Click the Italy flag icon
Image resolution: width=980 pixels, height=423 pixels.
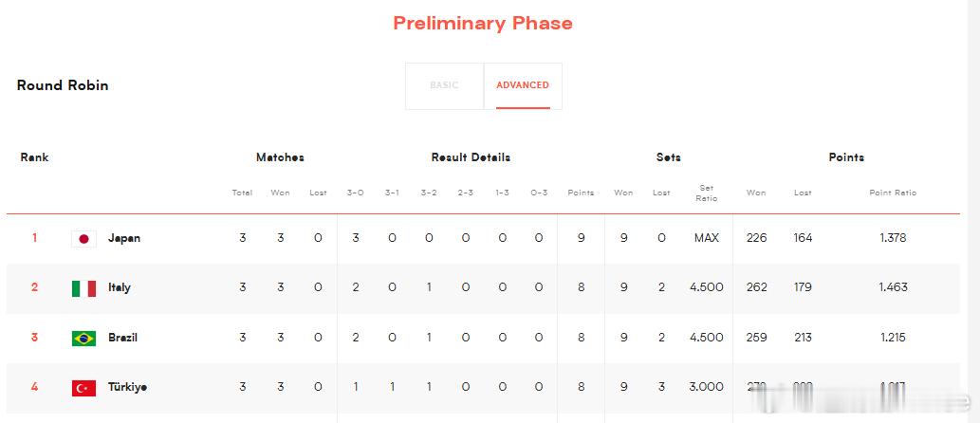83,288
